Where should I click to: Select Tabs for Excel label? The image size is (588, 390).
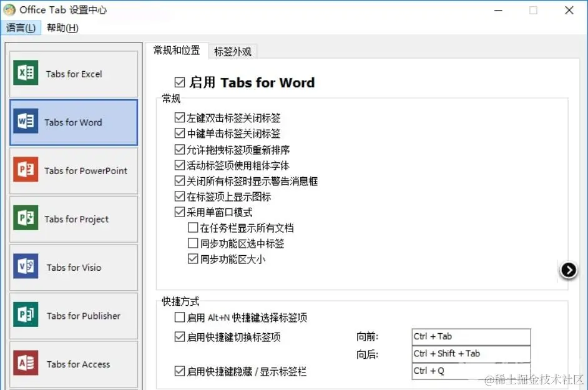coord(74,74)
